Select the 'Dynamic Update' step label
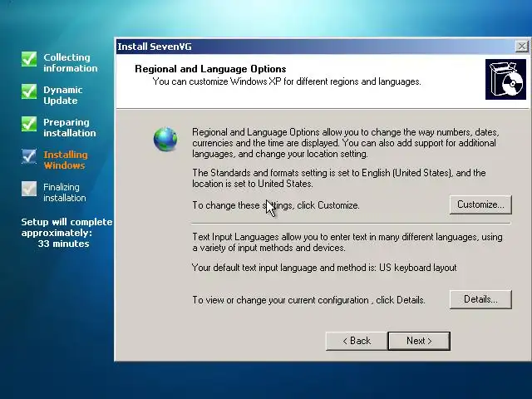Image resolution: width=532 pixels, height=399 pixels. coord(63,96)
